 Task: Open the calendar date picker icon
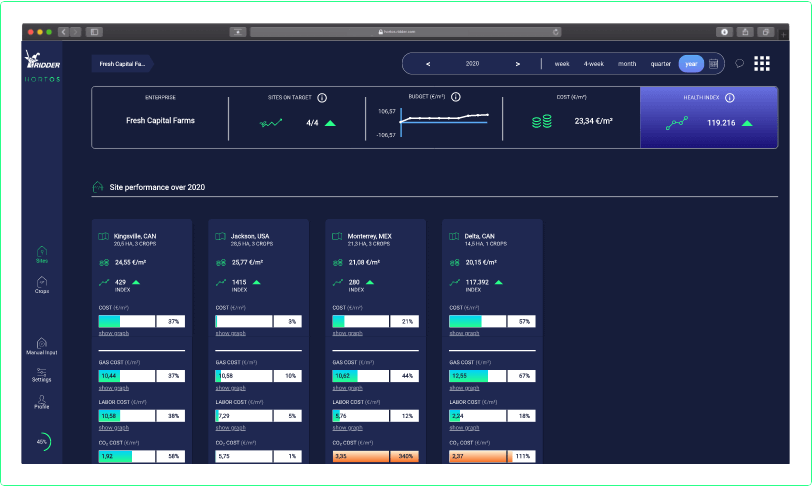pos(714,64)
